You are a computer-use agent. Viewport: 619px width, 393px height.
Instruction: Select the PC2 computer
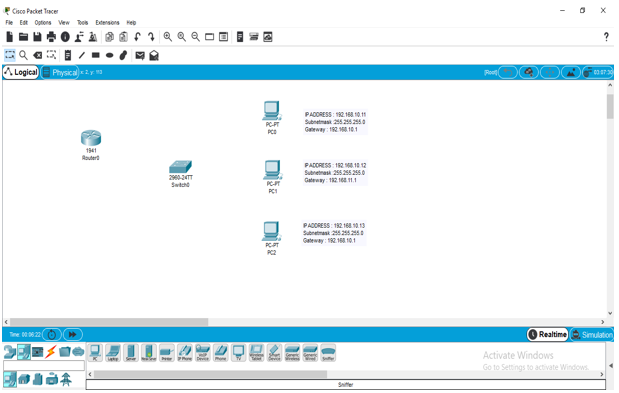click(x=271, y=231)
